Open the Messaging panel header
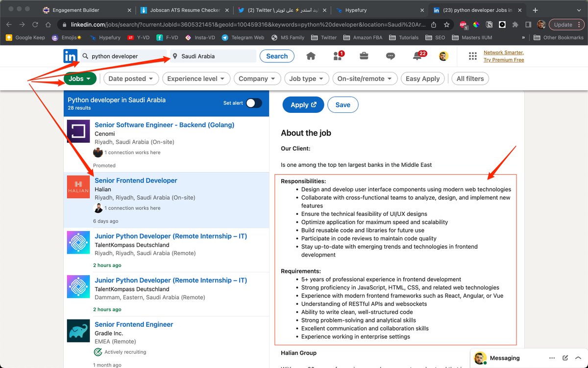 [x=529, y=358]
